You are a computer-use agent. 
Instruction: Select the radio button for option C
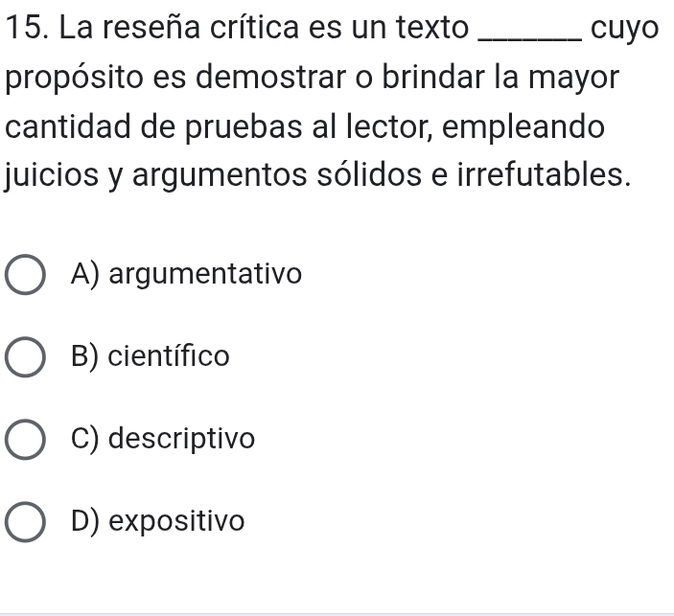pyautogui.click(x=25, y=440)
